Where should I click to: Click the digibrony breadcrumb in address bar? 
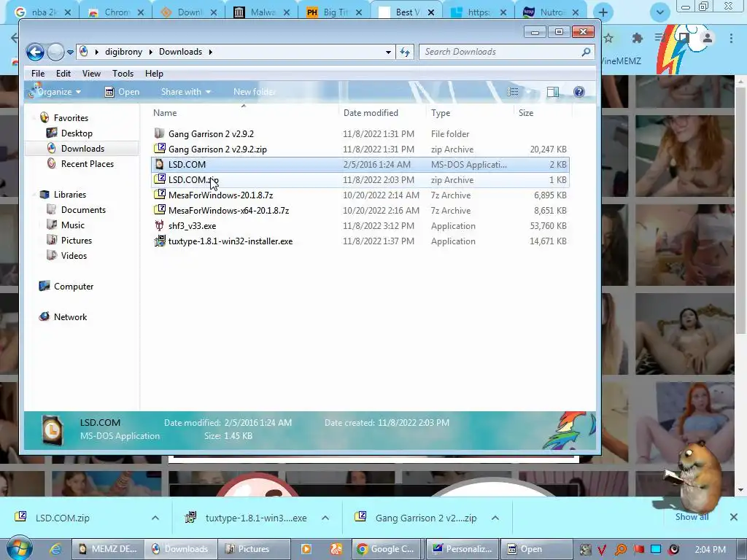[123, 52]
